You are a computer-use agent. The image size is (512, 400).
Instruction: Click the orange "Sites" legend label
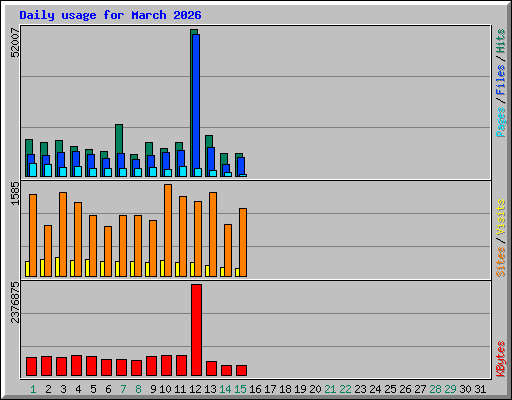pyautogui.click(x=501, y=262)
